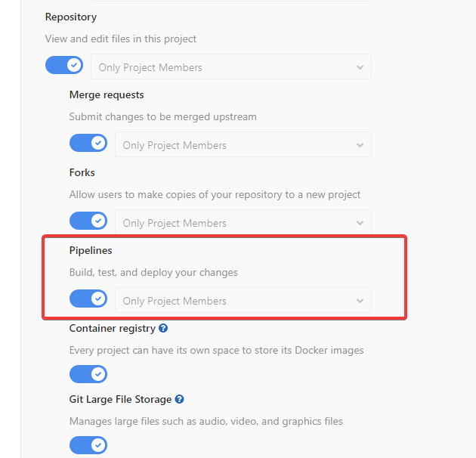
Task: Toggle off Merge requests
Action: click(x=88, y=144)
